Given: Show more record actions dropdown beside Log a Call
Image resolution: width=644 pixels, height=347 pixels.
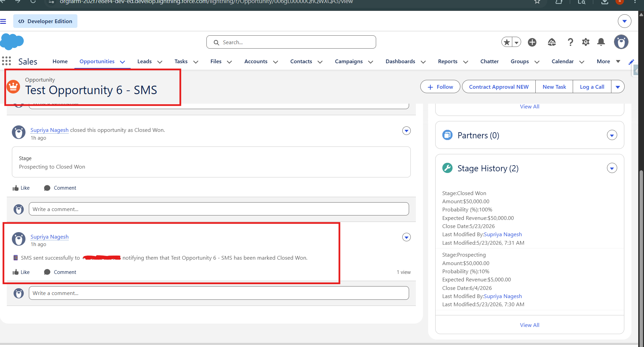Looking at the screenshot, I should 618,87.
